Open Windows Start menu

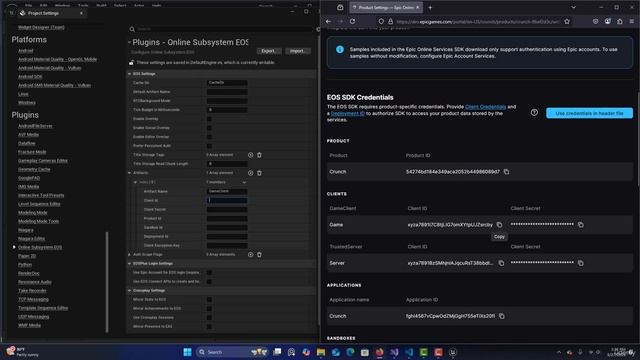tap(187, 352)
